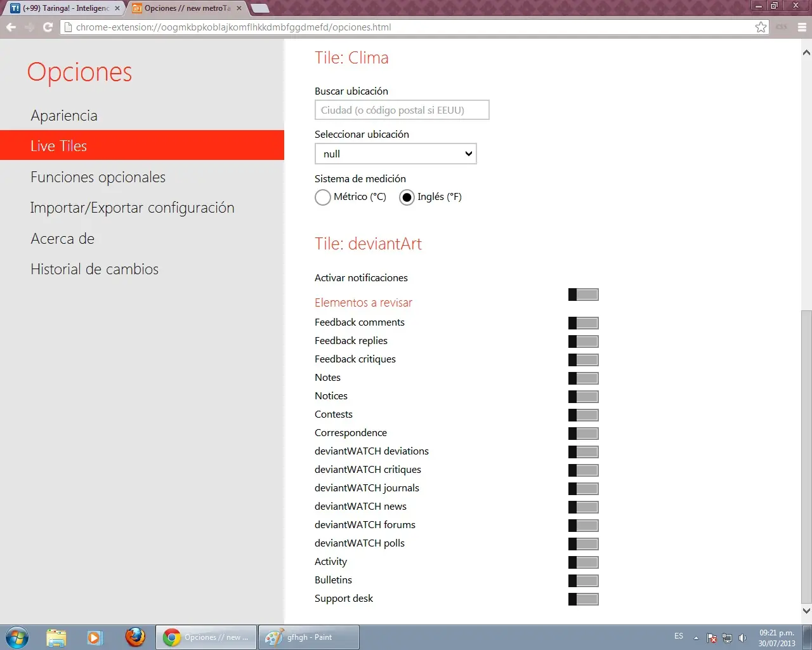This screenshot has height=650, width=812.
Task: Close the Taringa! tab
Action: coord(117,8)
